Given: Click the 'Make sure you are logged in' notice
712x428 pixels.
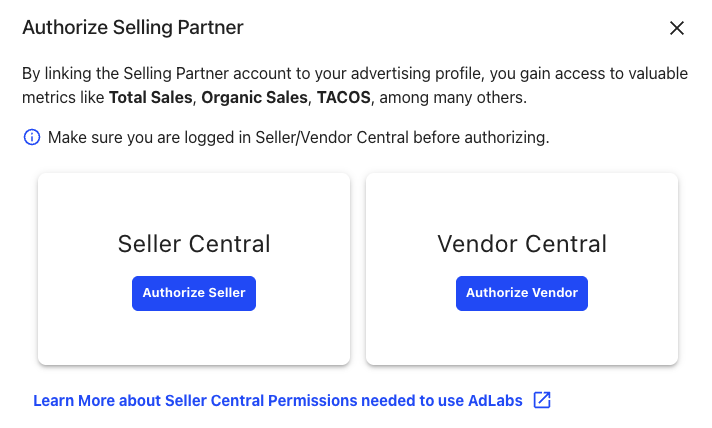Looking at the screenshot, I should (298, 138).
